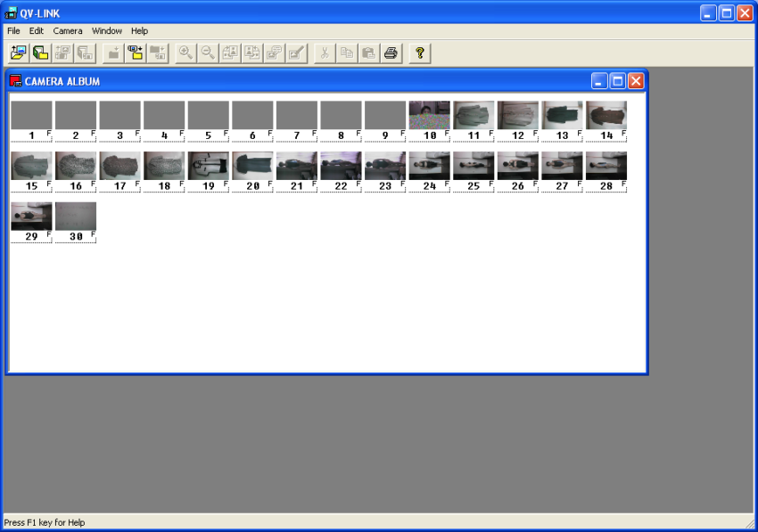Open the Window menu

107,31
